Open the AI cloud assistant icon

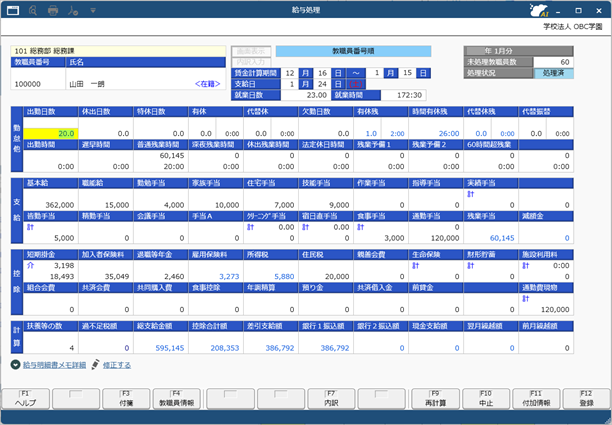coord(539,10)
